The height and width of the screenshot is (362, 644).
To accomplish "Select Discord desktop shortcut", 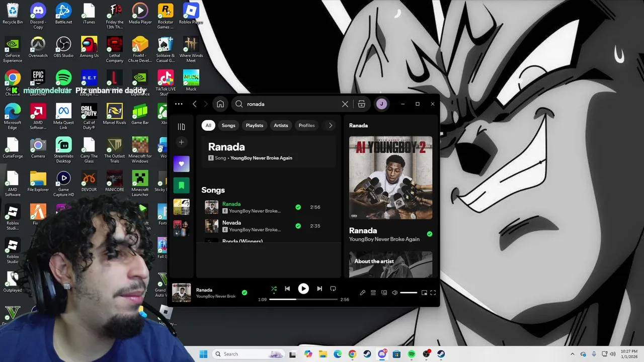I will point(38,16).
